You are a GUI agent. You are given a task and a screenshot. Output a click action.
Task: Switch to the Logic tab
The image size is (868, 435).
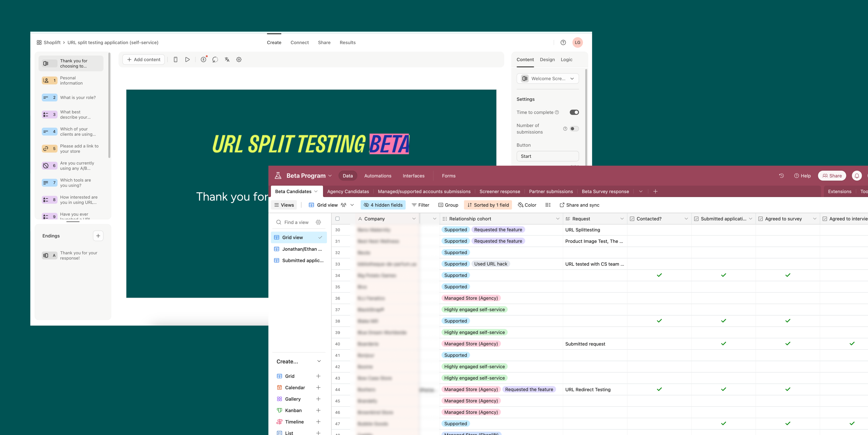[566, 60]
